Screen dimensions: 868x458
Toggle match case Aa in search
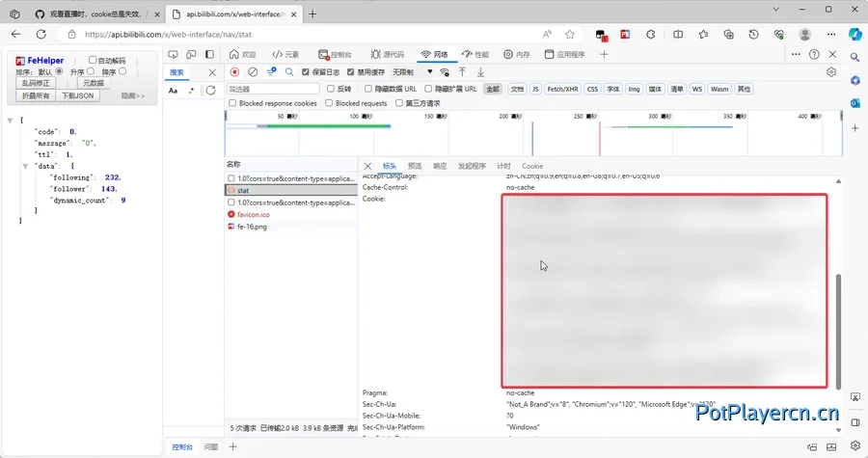point(174,90)
